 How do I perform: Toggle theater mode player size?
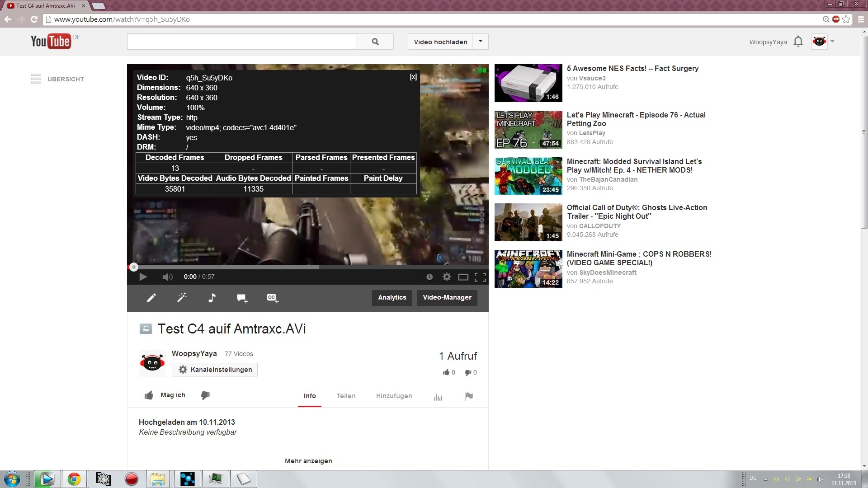463,277
